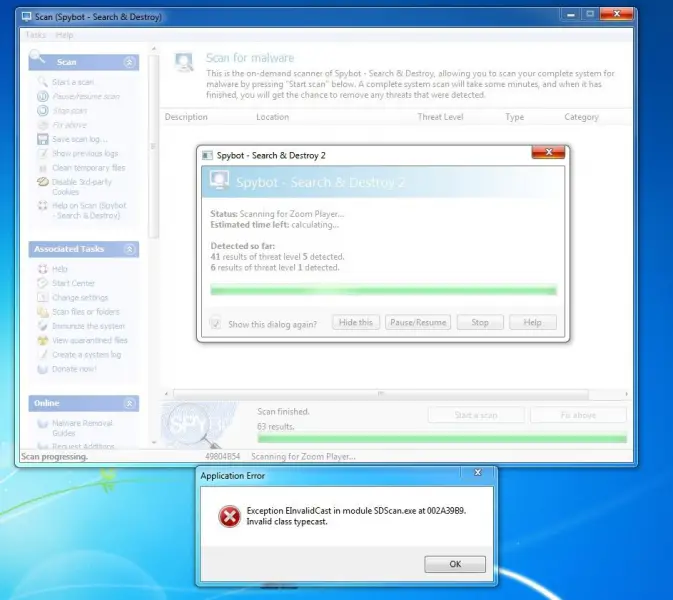Image resolution: width=673 pixels, height=600 pixels.
Task: Click the Create a system log icon
Action: [x=42, y=355]
